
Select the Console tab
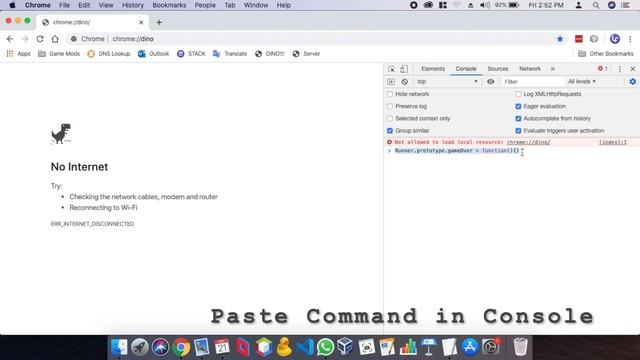[466, 69]
